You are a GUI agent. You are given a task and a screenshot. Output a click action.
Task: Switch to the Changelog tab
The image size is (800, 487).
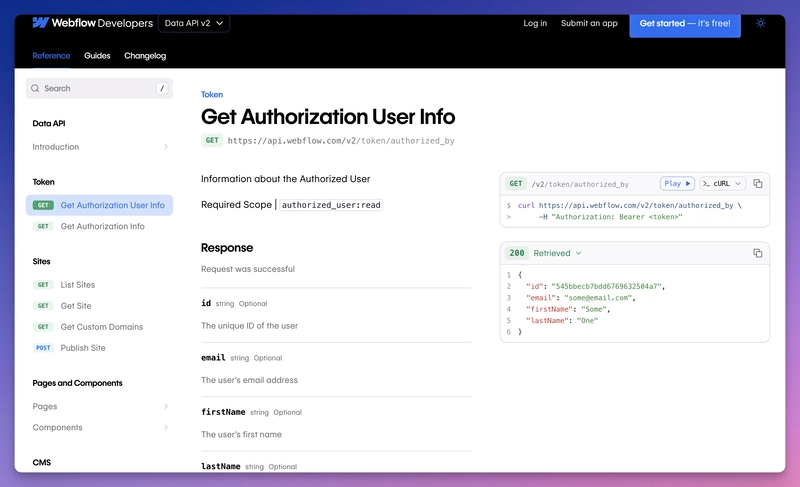[x=145, y=56]
